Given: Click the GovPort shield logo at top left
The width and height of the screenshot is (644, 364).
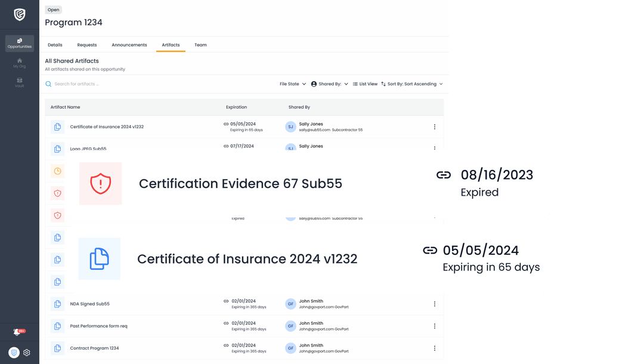Looking at the screenshot, I should tap(19, 14).
